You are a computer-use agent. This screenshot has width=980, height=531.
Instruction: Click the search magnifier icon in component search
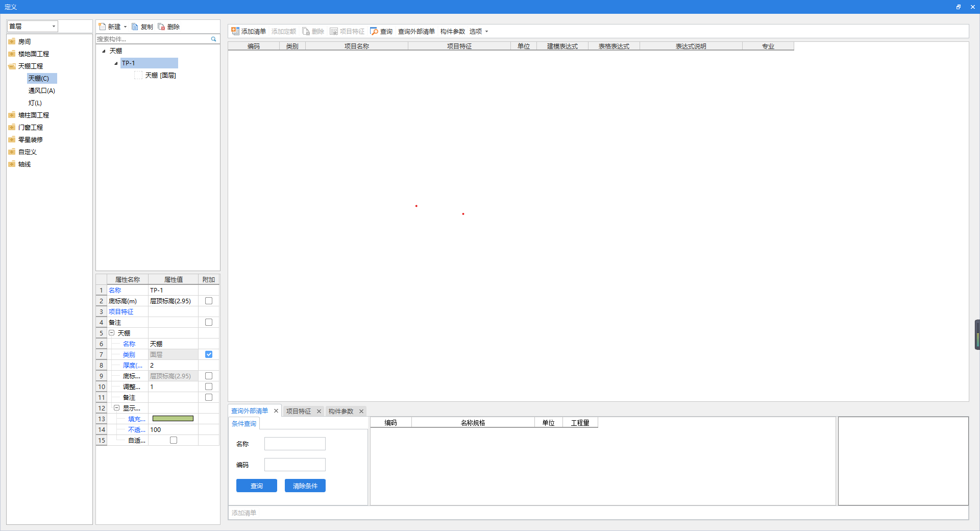tap(213, 39)
